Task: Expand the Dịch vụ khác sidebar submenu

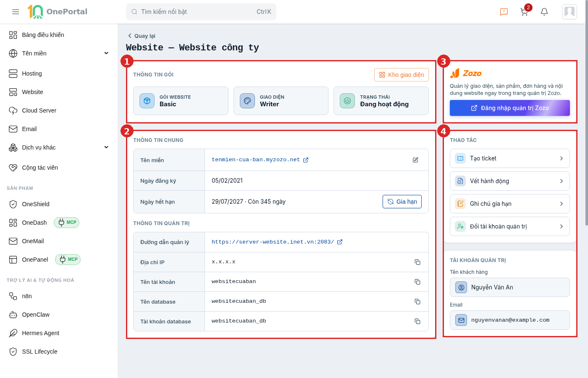Action: (x=106, y=147)
